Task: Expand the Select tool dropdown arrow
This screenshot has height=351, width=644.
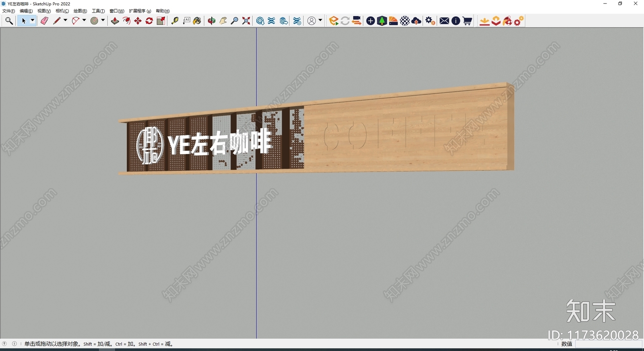Action: point(33,21)
